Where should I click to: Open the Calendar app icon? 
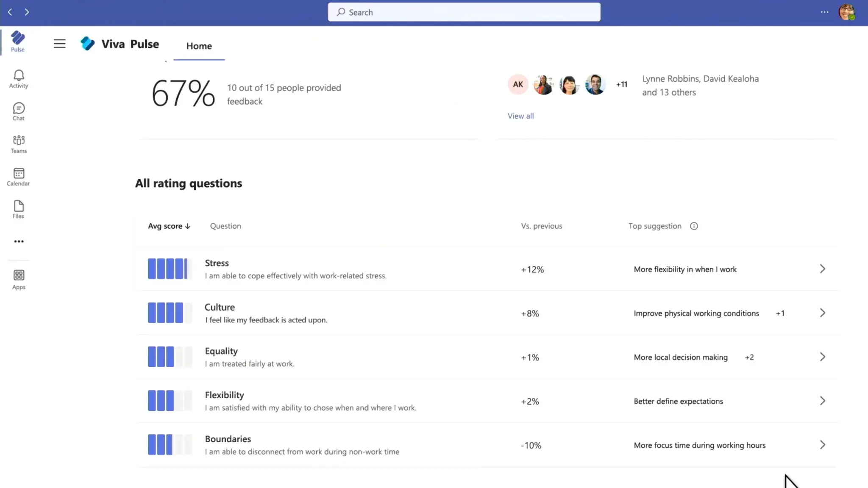coord(19,177)
